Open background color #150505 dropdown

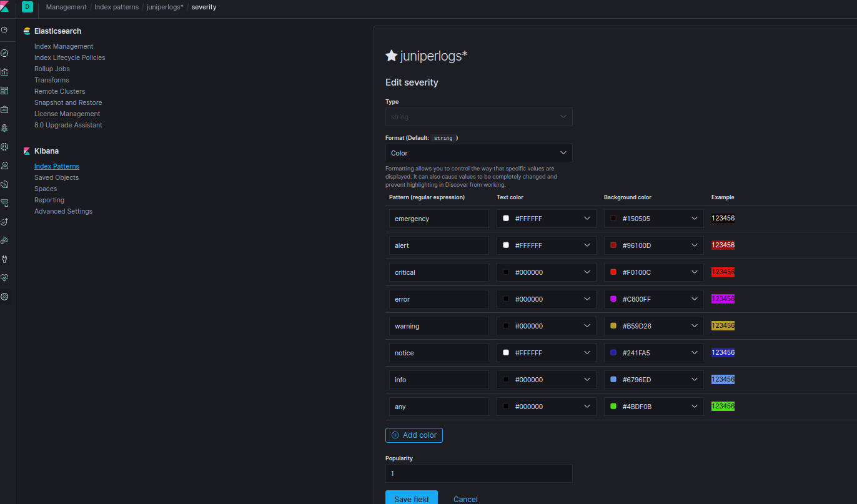[x=654, y=219]
